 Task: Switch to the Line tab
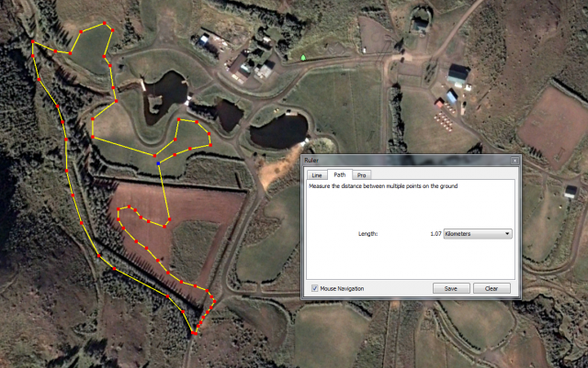(317, 175)
